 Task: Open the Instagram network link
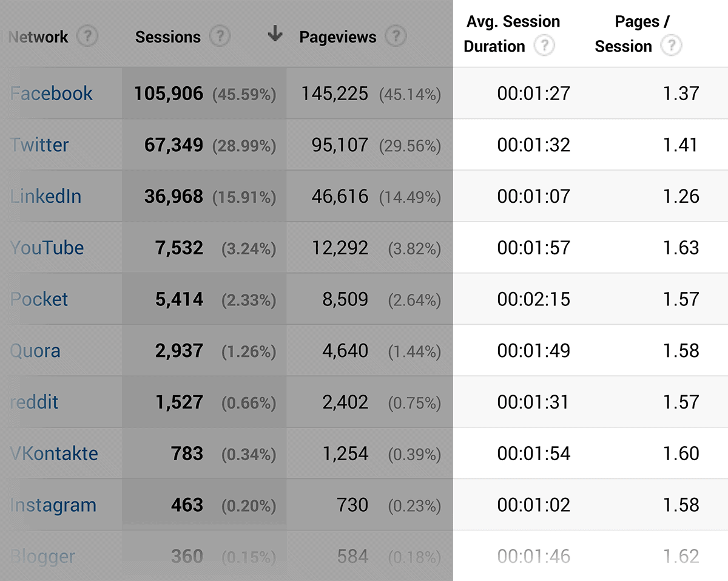click(53, 505)
